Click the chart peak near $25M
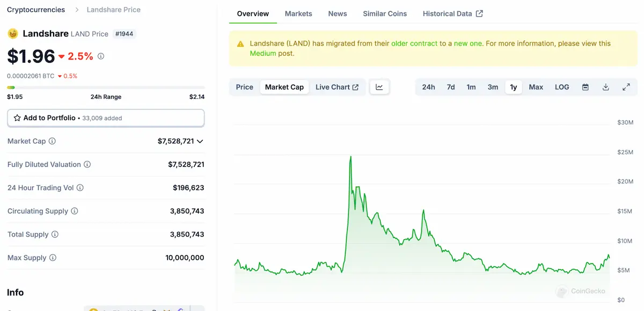 coord(350,157)
